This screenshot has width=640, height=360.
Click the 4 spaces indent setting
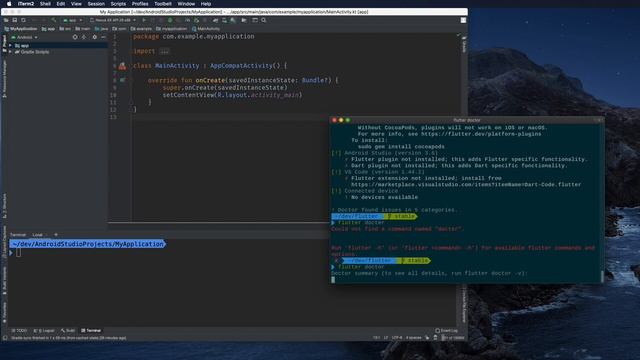coord(413,338)
